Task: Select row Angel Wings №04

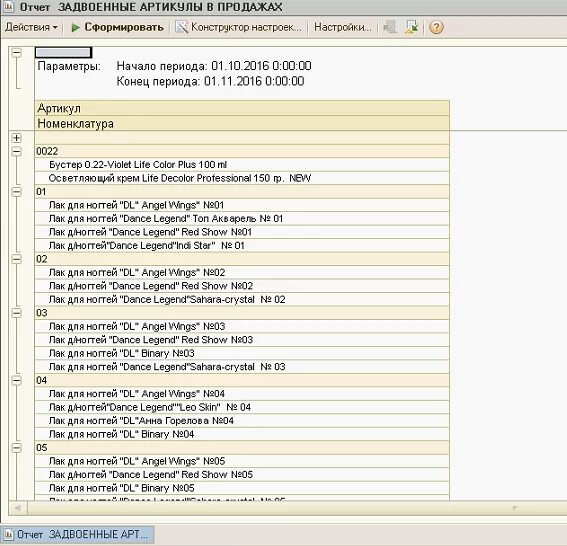Action: click(x=242, y=394)
